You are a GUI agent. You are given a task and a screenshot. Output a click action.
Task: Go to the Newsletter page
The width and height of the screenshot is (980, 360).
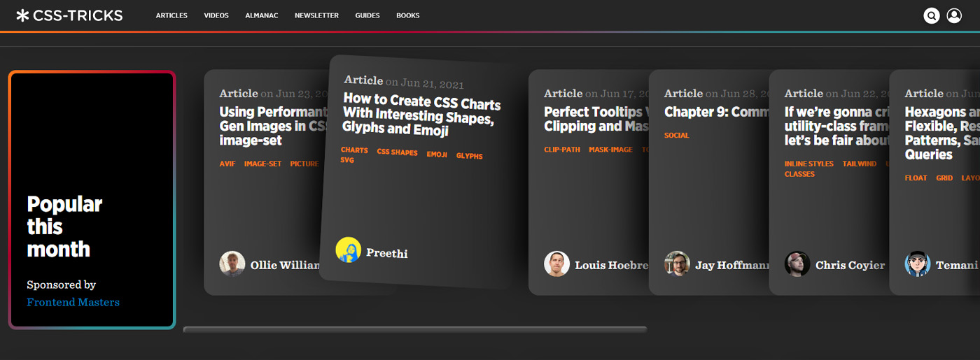click(316, 15)
